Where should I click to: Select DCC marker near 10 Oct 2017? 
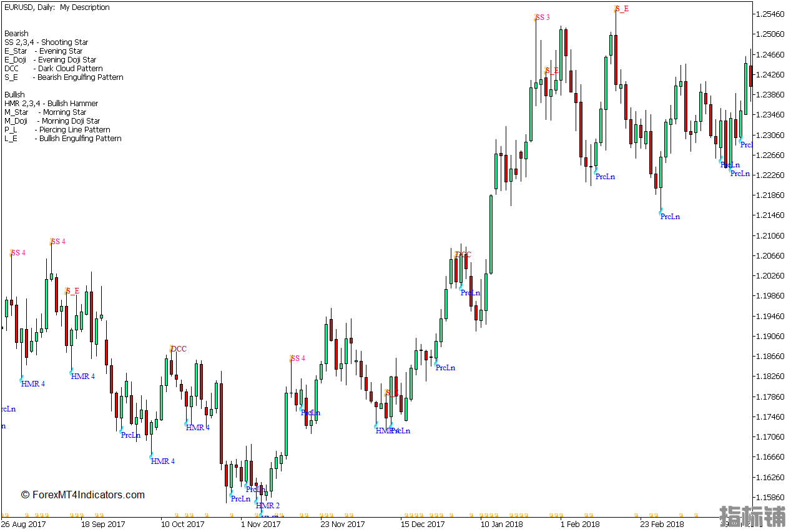pyautogui.click(x=178, y=349)
